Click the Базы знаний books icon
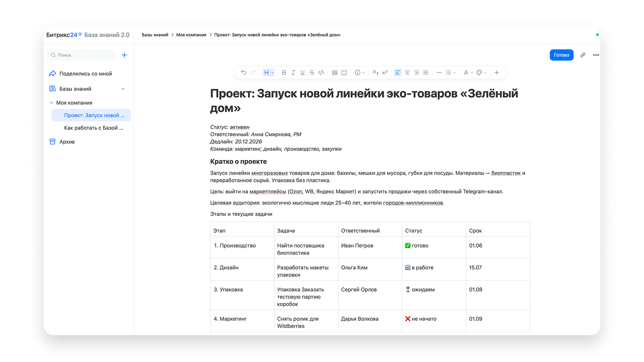 tap(52, 89)
